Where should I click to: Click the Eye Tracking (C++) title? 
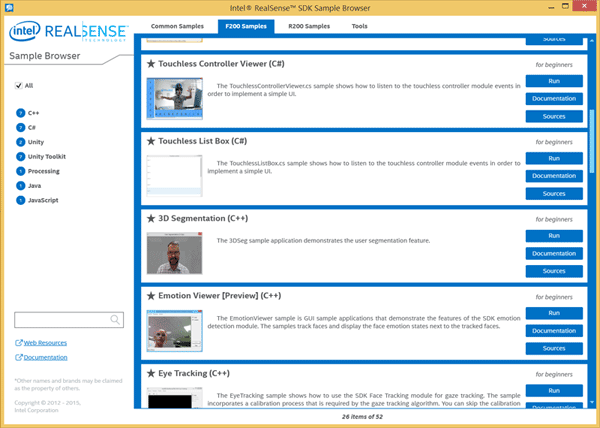click(x=194, y=373)
